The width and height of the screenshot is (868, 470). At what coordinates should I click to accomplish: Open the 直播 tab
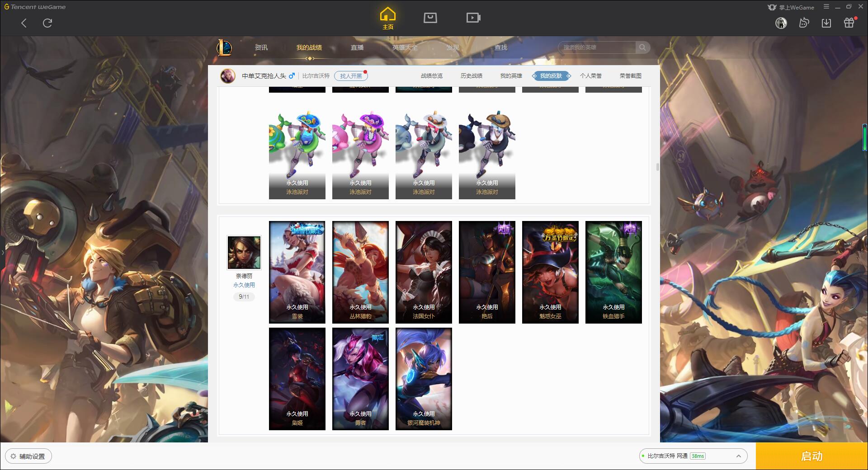[357, 47]
